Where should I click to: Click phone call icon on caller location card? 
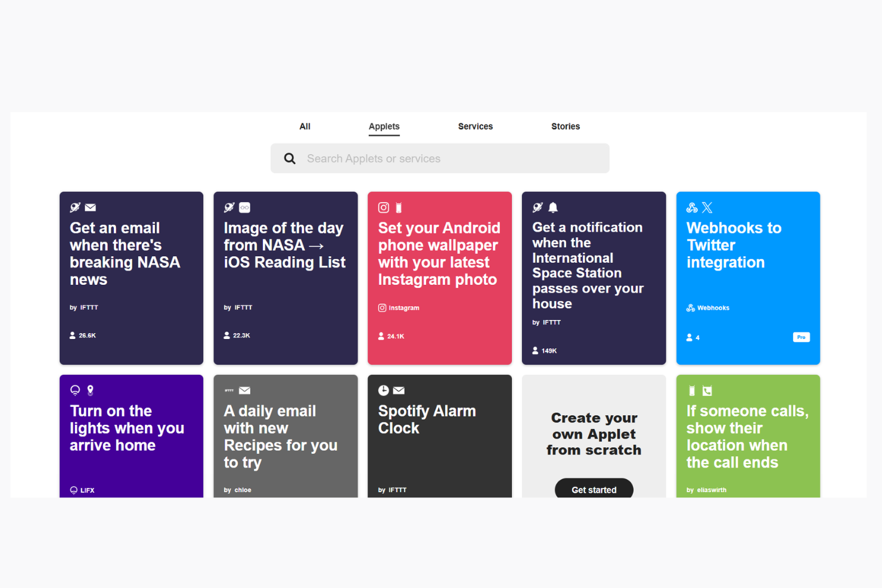click(x=707, y=391)
